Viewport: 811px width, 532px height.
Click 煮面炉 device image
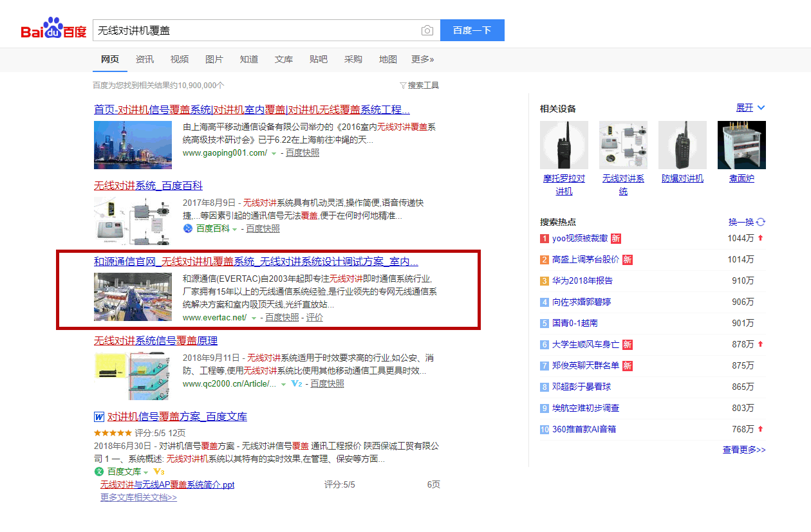[741, 145]
